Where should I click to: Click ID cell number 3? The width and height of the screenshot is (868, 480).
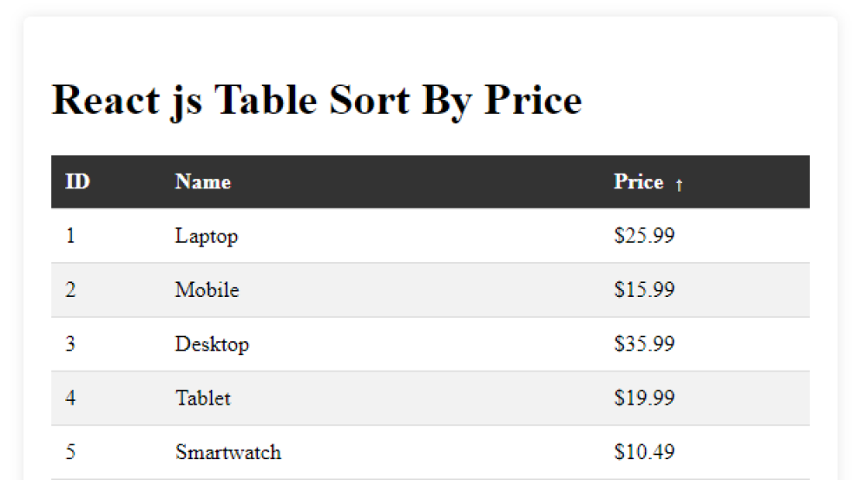[x=70, y=344]
